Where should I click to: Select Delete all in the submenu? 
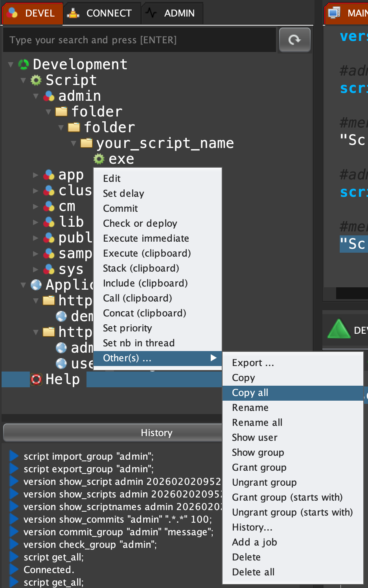[253, 572]
